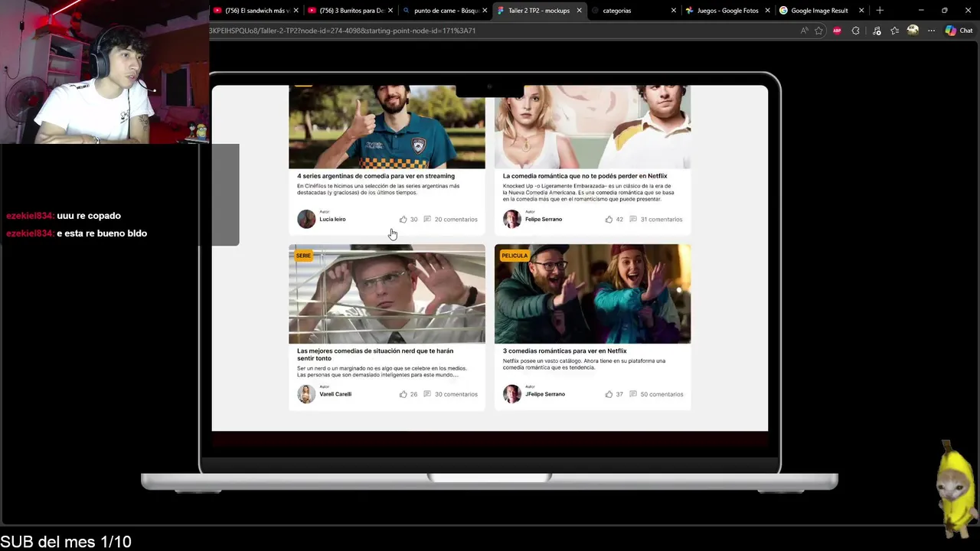Click the banana cat overlay sticker

click(x=954, y=488)
